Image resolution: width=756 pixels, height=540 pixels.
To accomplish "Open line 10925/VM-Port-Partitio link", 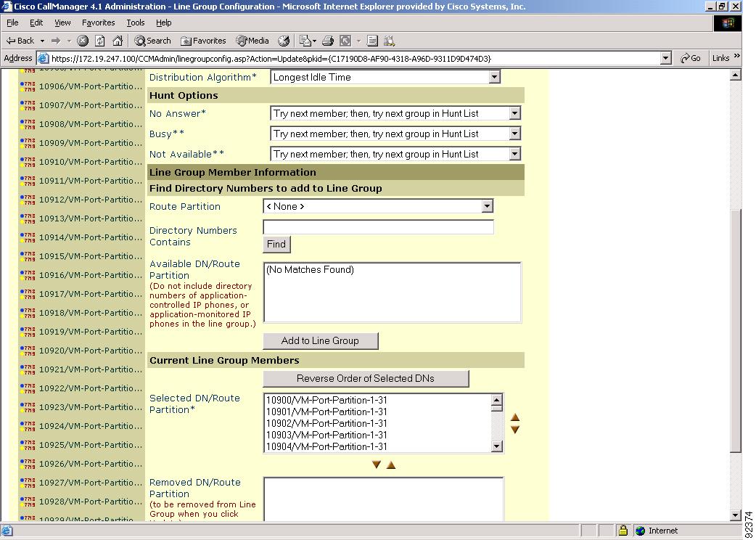I will 91,445.
